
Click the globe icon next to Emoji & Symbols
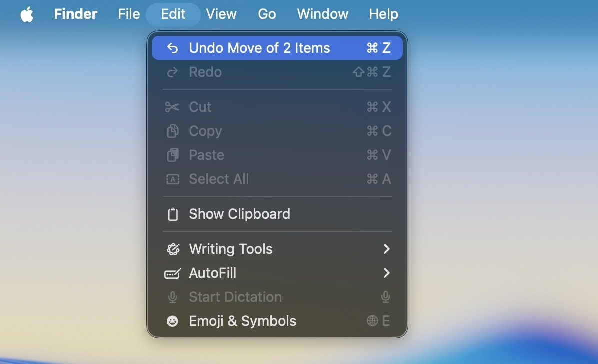(x=372, y=321)
